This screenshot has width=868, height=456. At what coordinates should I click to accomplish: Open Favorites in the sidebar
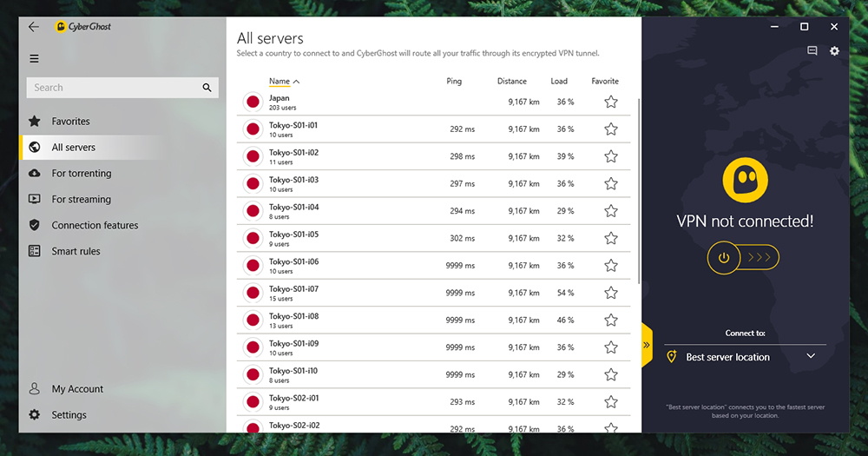pos(70,122)
